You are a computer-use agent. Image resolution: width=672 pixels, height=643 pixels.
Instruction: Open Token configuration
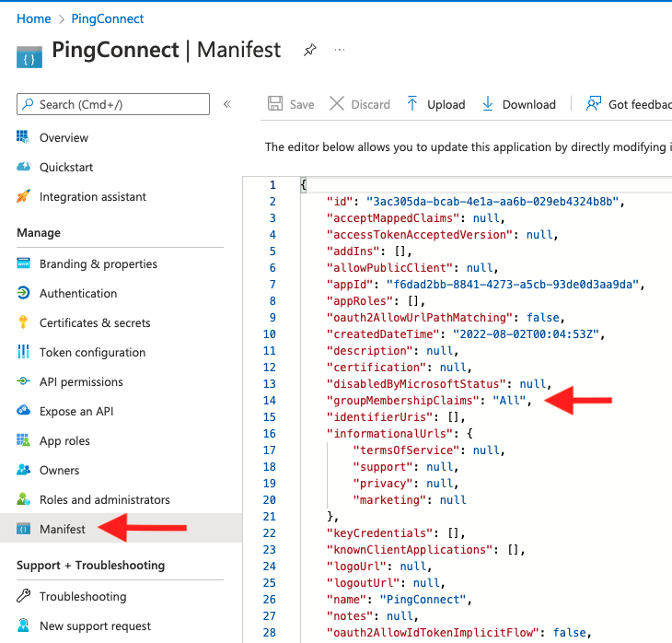click(x=92, y=353)
